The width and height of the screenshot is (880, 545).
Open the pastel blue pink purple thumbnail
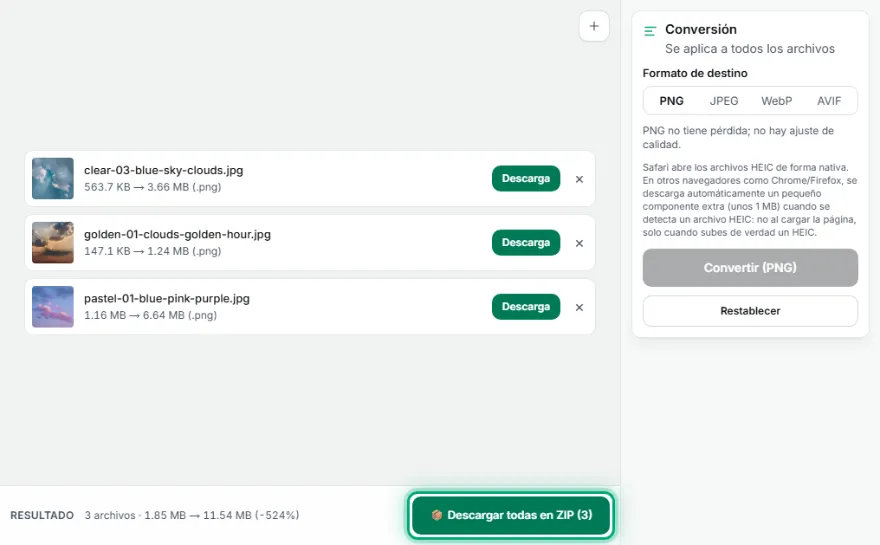(53, 306)
